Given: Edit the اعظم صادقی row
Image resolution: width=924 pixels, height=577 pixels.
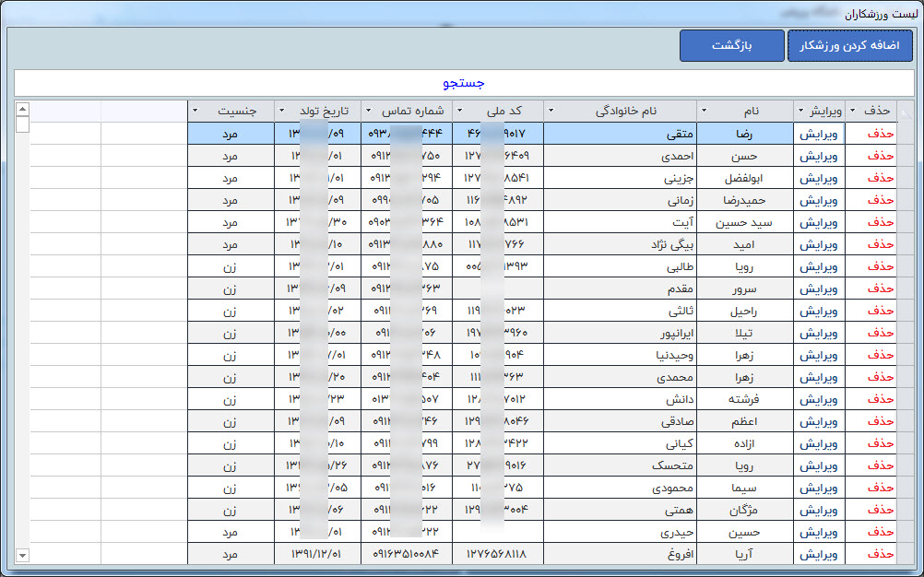Looking at the screenshot, I should [x=818, y=421].
